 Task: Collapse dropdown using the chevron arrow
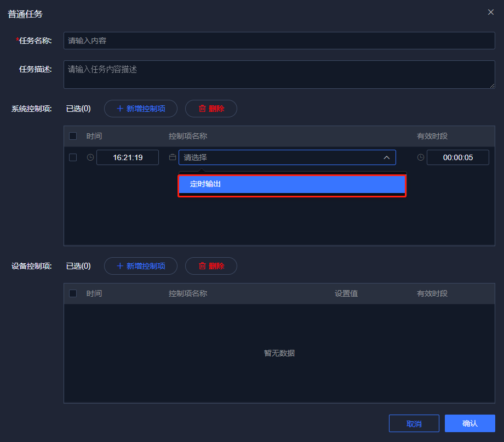pyautogui.click(x=386, y=157)
